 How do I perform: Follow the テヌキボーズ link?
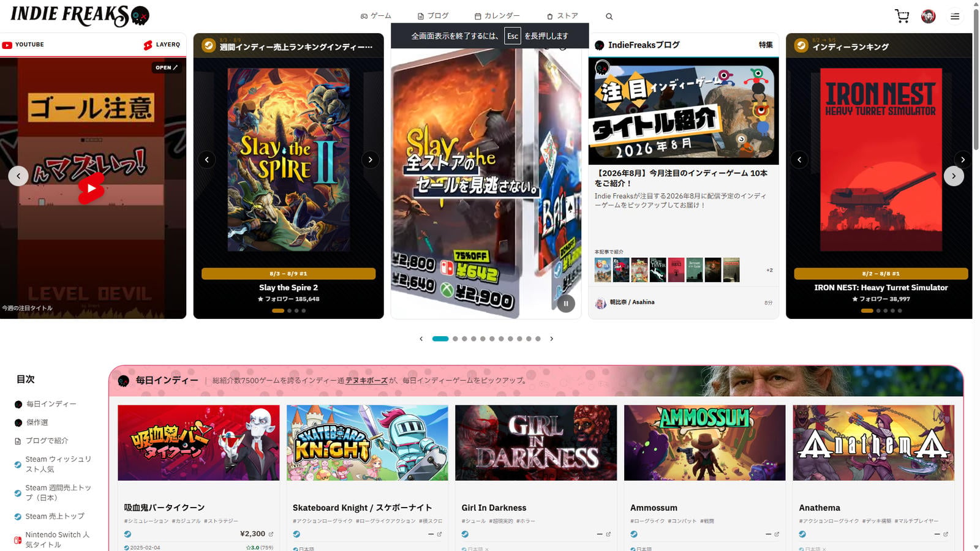[366, 380]
